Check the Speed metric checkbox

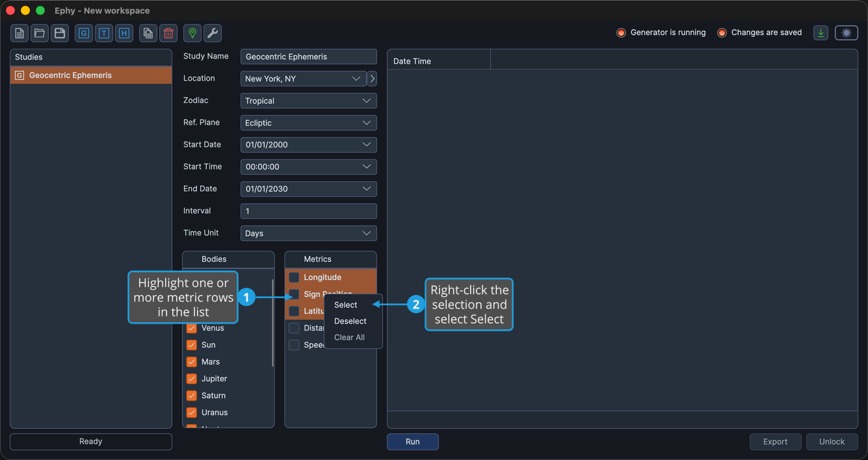294,345
